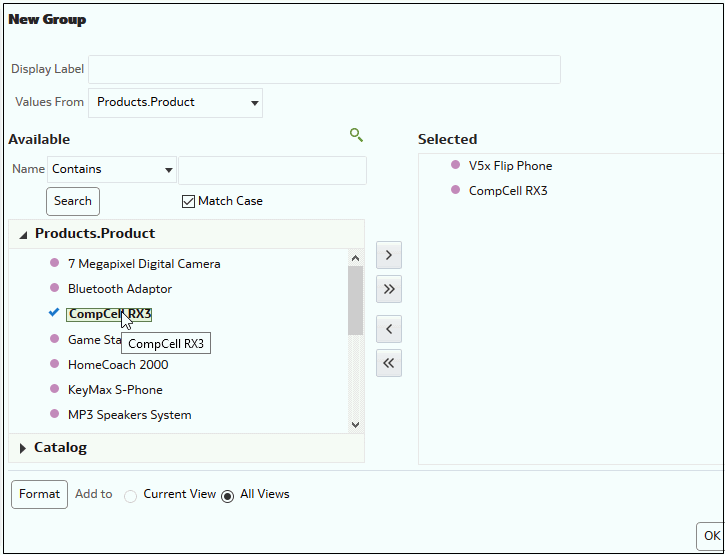Image resolution: width=725 pixels, height=555 pixels.
Task: Collapse the Products.Product tree section
Action: pyautogui.click(x=23, y=234)
